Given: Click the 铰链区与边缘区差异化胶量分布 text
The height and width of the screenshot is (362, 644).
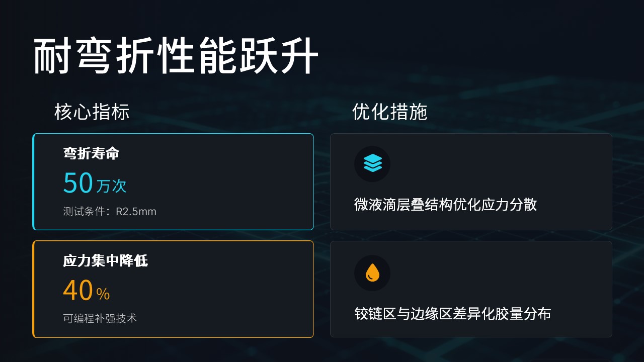Looking at the screenshot, I should tap(452, 314).
